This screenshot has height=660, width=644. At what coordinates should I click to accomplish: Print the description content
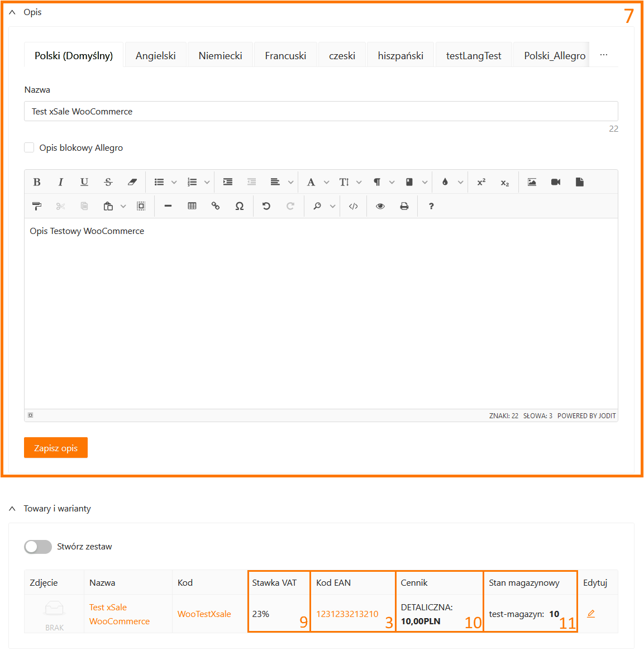404,206
